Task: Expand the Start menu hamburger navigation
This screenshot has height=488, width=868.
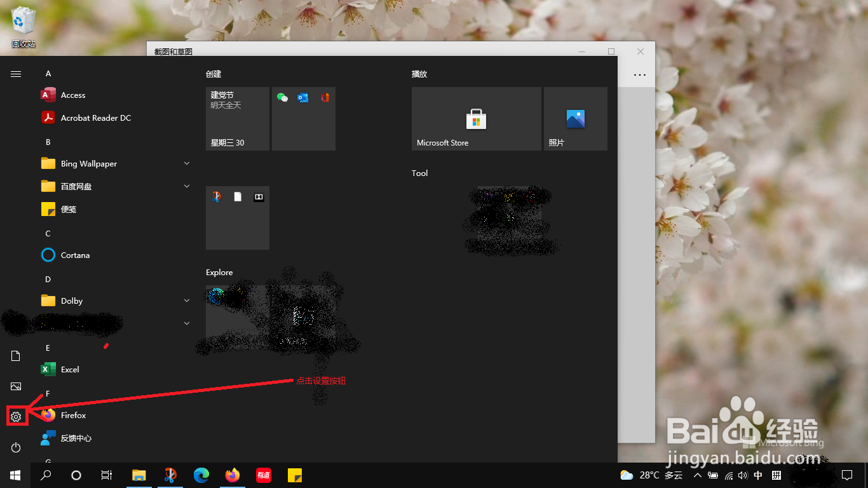Action: pos(16,74)
